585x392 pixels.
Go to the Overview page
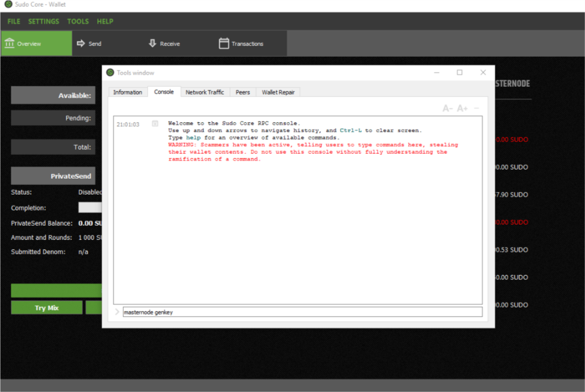pyautogui.click(x=36, y=44)
